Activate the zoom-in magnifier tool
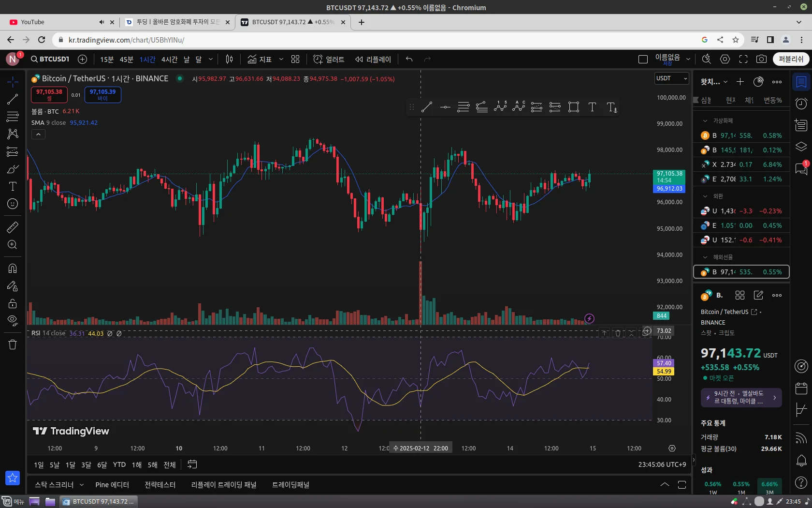The width and height of the screenshot is (812, 508). (x=13, y=244)
